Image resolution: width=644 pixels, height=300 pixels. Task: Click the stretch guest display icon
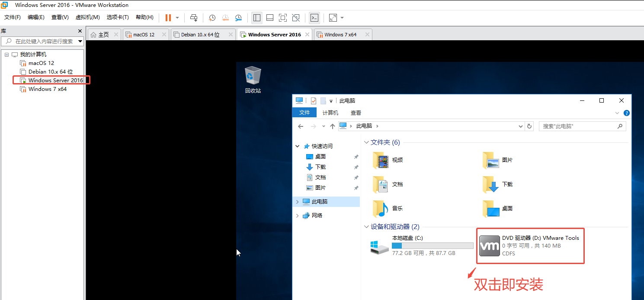coord(333,18)
